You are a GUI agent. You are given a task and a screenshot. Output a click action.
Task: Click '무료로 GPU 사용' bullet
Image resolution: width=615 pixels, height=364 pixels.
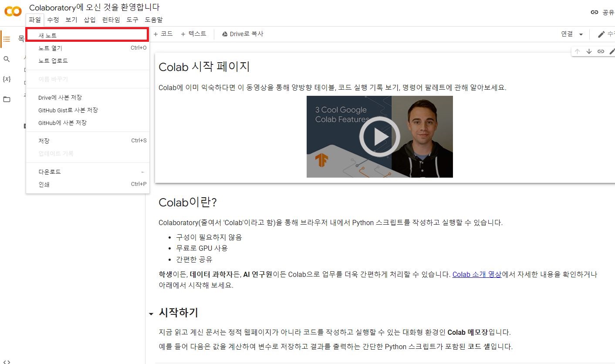202,248
